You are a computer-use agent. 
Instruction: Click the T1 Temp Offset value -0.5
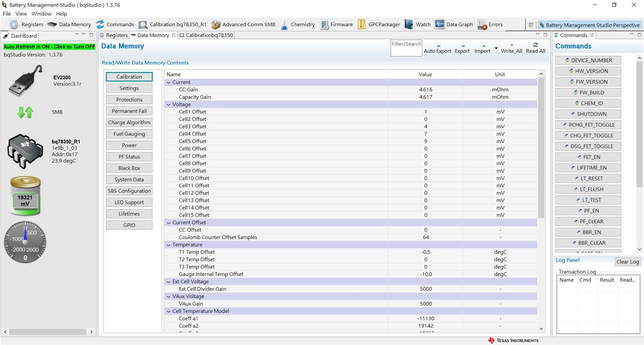click(426, 252)
